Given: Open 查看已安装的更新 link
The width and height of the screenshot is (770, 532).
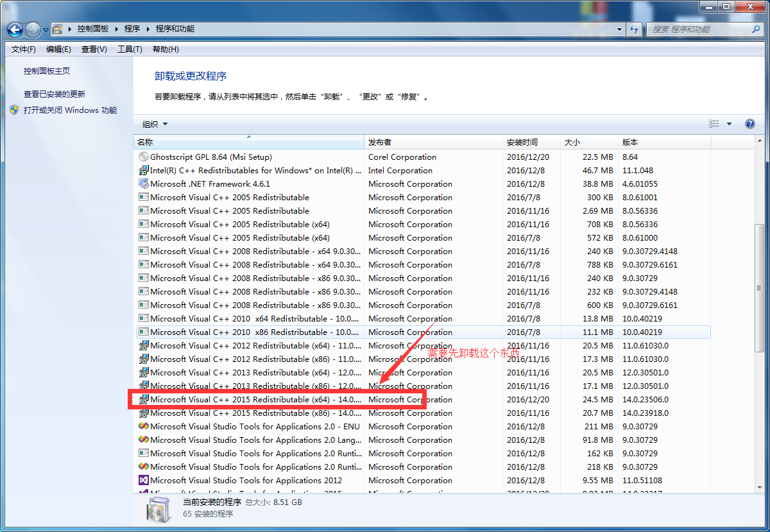Looking at the screenshot, I should tap(55, 94).
